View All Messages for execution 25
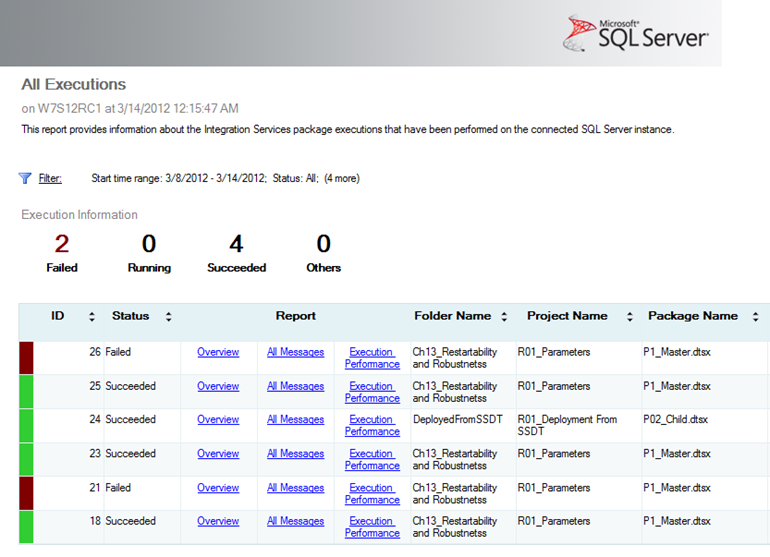Image resolution: width=770 pixels, height=557 pixels. point(295,386)
